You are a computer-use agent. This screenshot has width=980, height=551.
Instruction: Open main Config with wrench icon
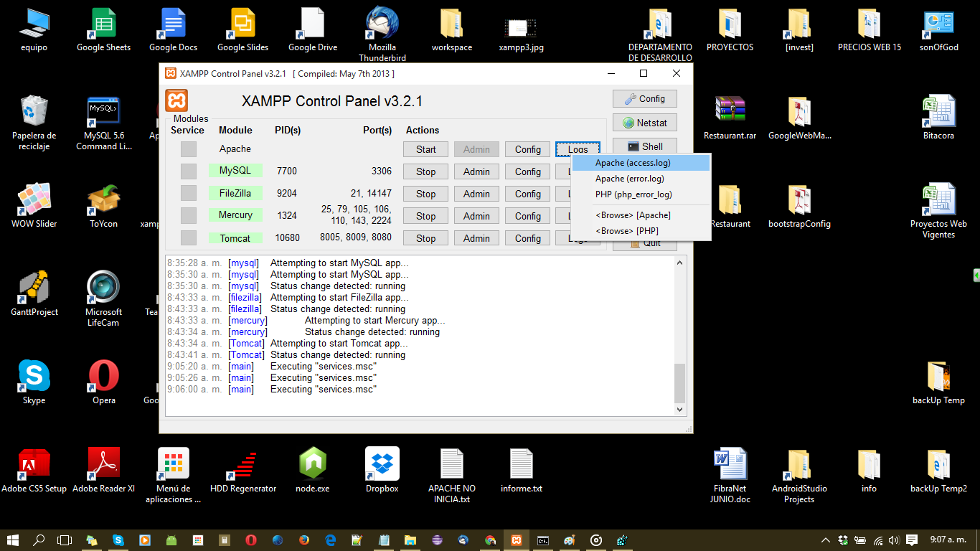click(x=644, y=99)
